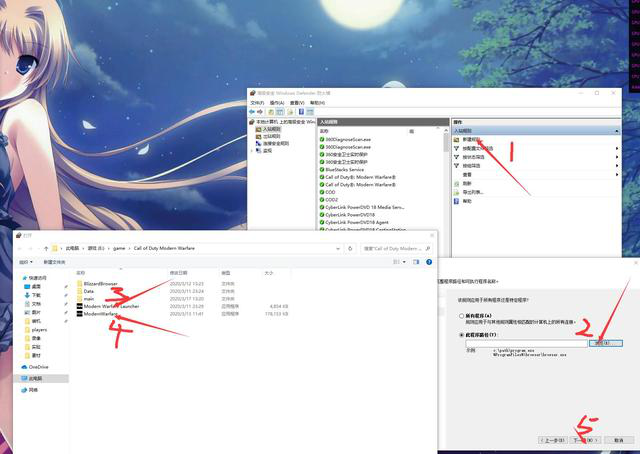Open the Action menu in the firewall window
Image resolution: width=640 pixels, height=454 pixels.
pos(277,102)
